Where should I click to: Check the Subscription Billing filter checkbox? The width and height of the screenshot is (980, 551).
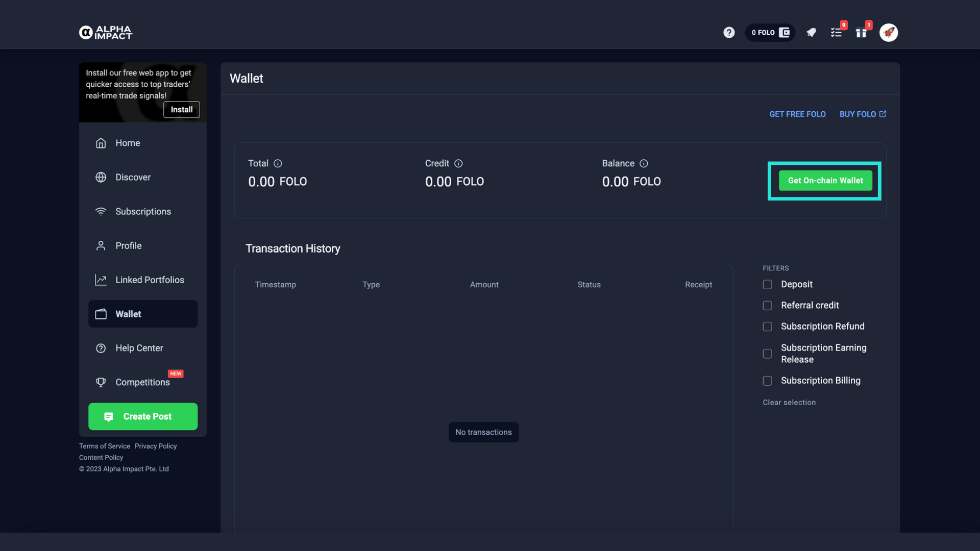click(x=767, y=381)
